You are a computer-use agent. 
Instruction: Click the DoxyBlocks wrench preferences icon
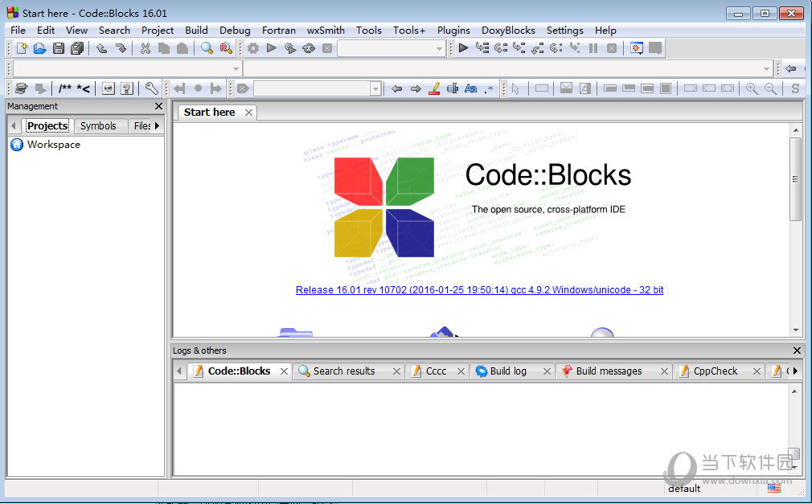coord(151,88)
